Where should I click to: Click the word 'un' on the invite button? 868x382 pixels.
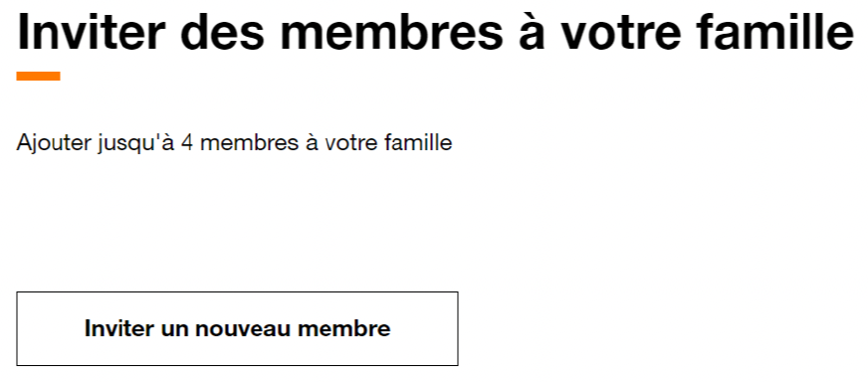pos(174,330)
